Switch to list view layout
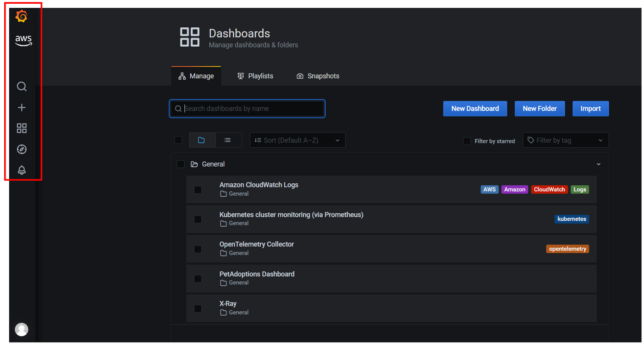The height and width of the screenshot is (344, 644). click(x=227, y=140)
